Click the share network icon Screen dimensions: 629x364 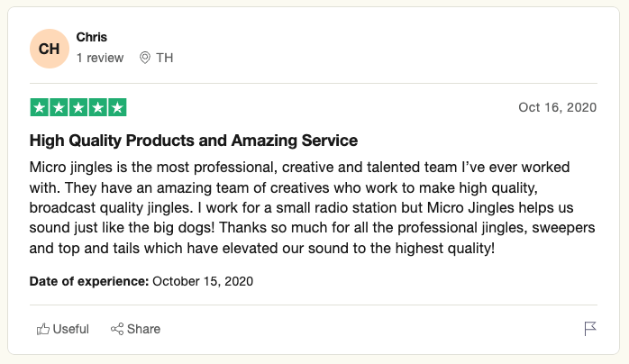tap(117, 329)
